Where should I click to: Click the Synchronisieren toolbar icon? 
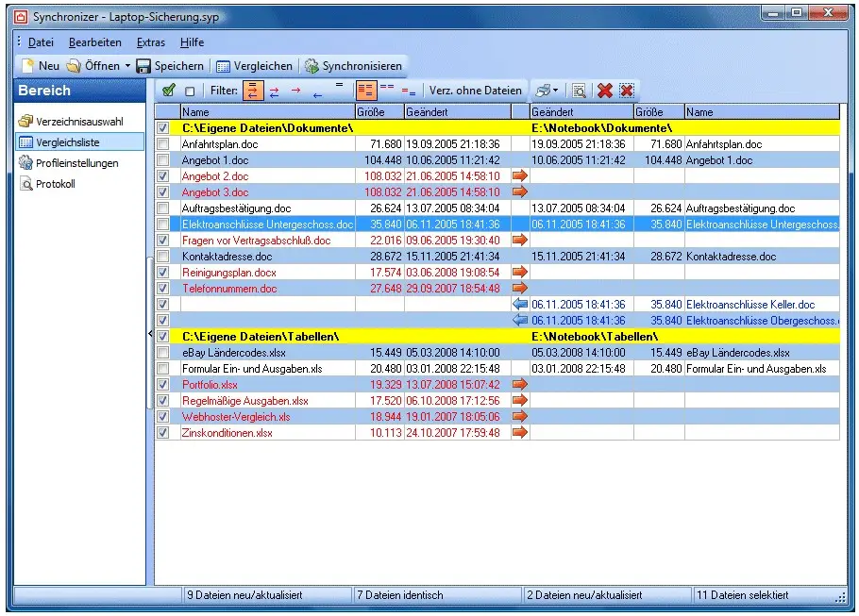coord(312,66)
